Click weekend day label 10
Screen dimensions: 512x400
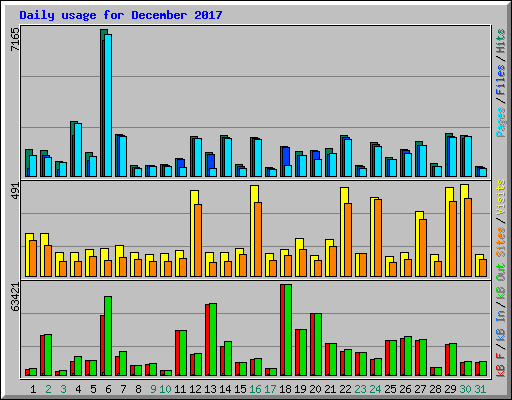coord(165,389)
